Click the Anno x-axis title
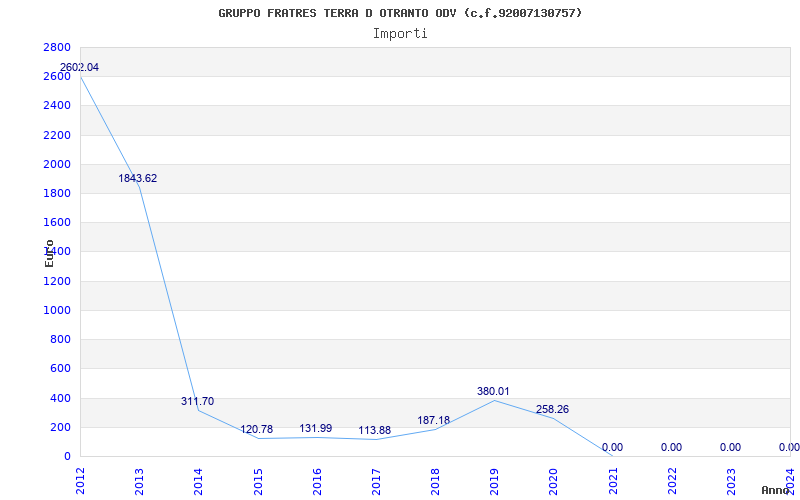Viewport: 800px width, 500px height. point(776,490)
